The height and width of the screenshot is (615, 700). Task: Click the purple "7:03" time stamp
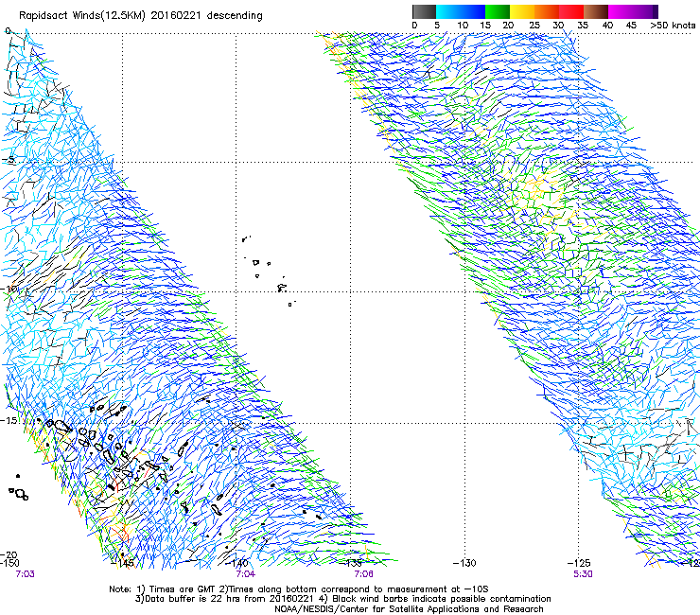click(25, 574)
